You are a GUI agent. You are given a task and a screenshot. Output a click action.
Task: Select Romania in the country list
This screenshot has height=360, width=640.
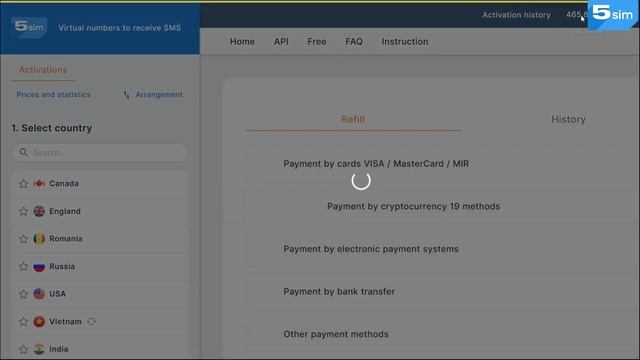pos(100,239)
